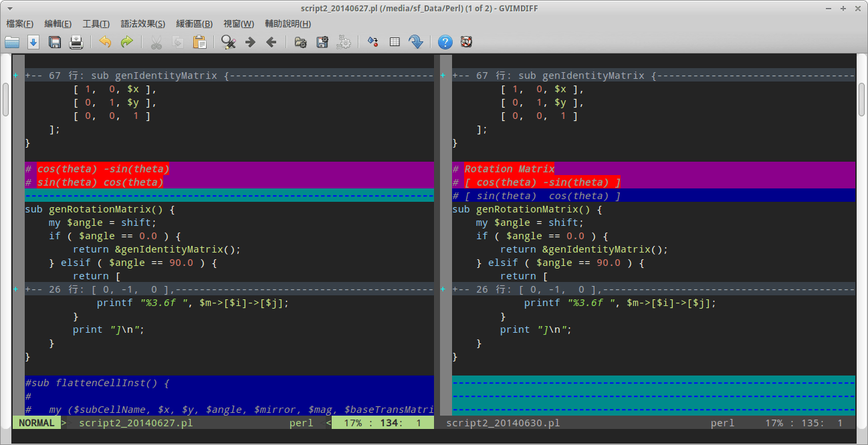
Task: Open Help using the blue question mark icon
Action: click(445, 42)
